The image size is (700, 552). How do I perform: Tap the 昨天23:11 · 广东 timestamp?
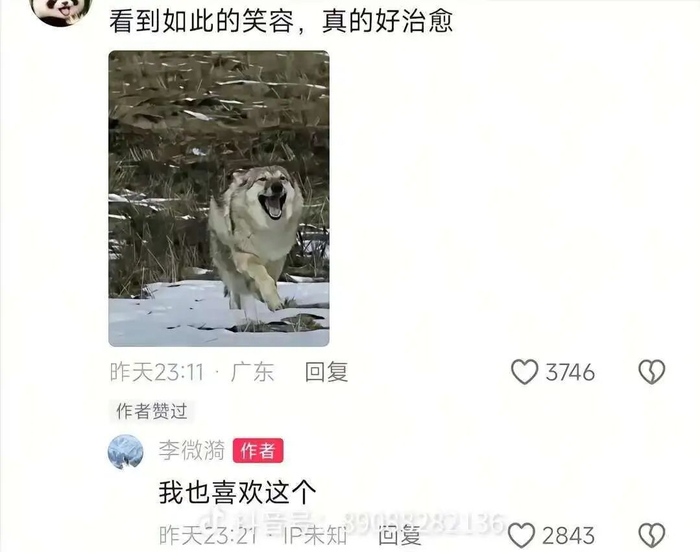[192, 372]
